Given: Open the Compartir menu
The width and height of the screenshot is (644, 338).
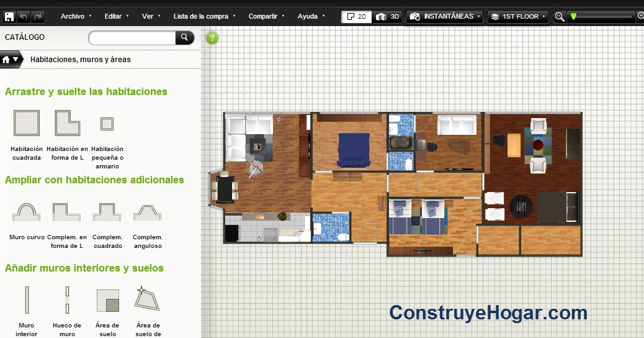Looking at the screenshot, I should (266, 16).
